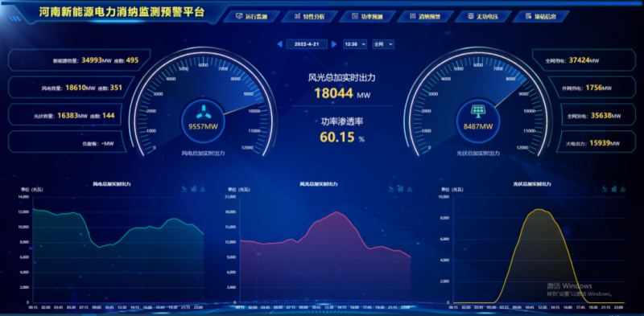Image resolution: width=644 pixels, height=316 pixels.
Task: Expand the 全网 region dropdown
Action: (383, 44)
